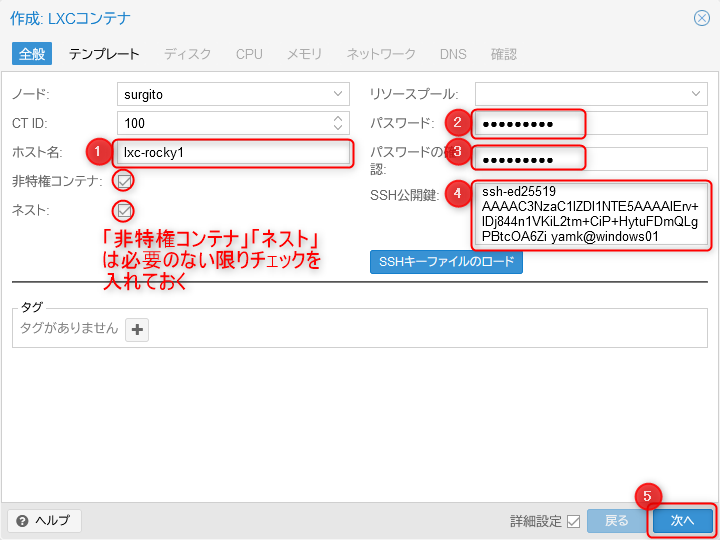Screen dimensions: 720x540
Task: Expand the node dropdown showing surgito
Action: (x=338, y=94)
